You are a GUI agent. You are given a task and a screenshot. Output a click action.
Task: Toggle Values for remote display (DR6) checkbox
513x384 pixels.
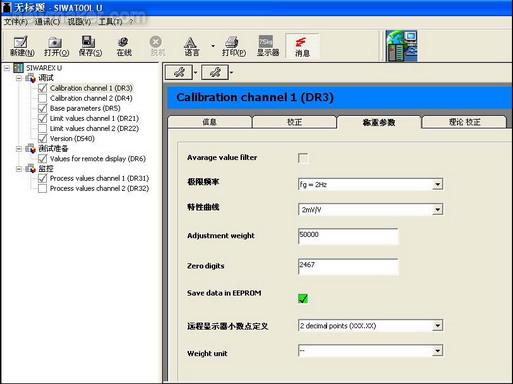pyautogui.click(x=43, y=159)
